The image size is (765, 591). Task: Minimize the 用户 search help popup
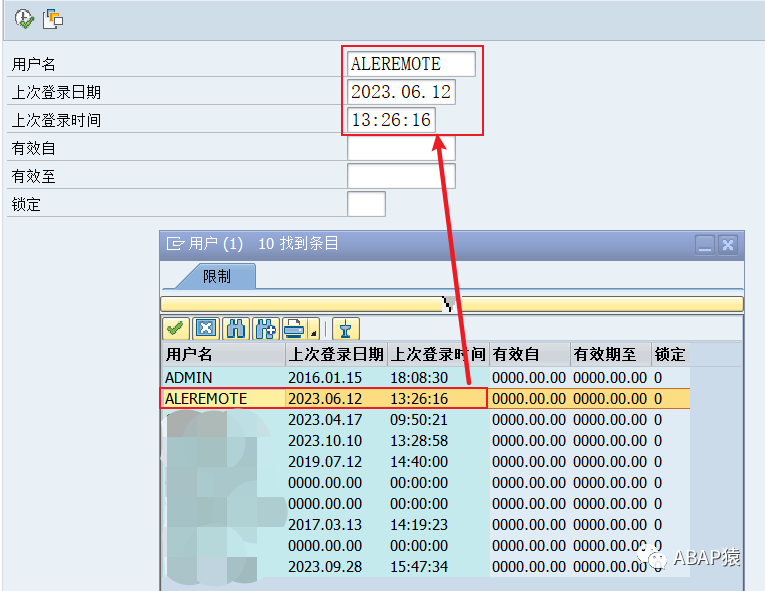pos(705,245)
